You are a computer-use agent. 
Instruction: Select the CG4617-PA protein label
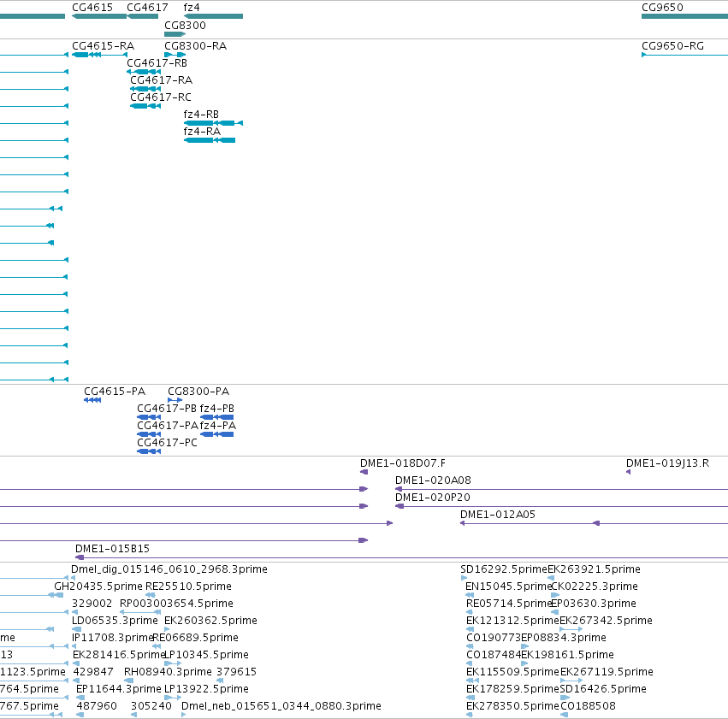pos(167,426)
